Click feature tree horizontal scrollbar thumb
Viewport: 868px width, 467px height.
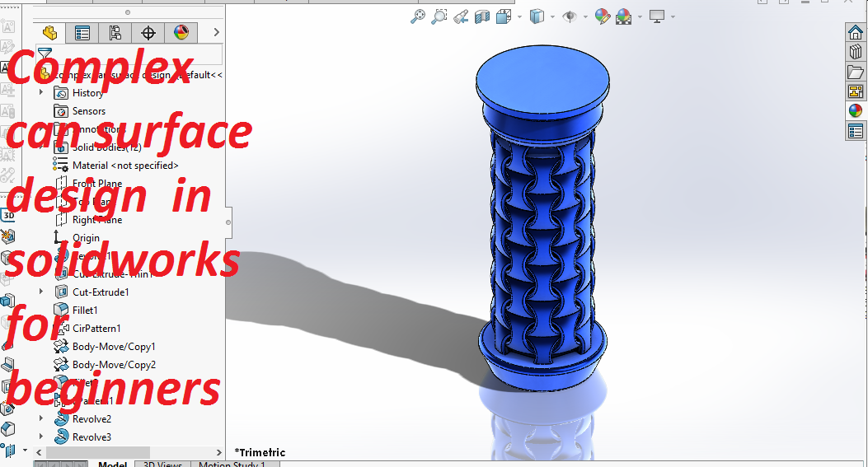click(98, 452)
